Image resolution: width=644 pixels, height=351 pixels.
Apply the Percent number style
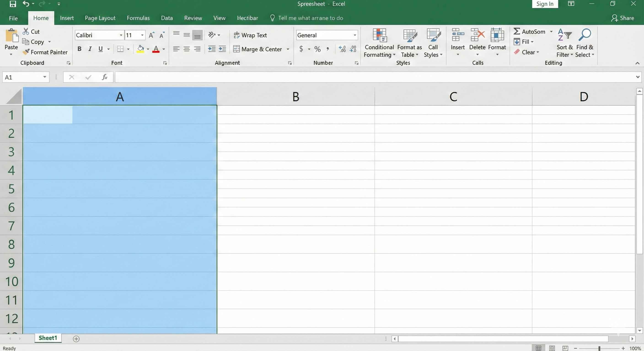[x=317, y=49]
